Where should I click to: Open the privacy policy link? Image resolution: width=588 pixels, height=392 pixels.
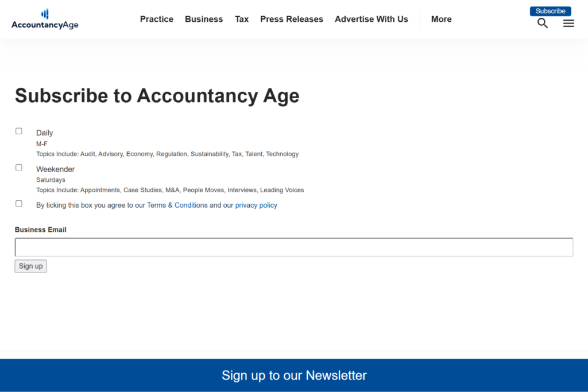(256, 205)
